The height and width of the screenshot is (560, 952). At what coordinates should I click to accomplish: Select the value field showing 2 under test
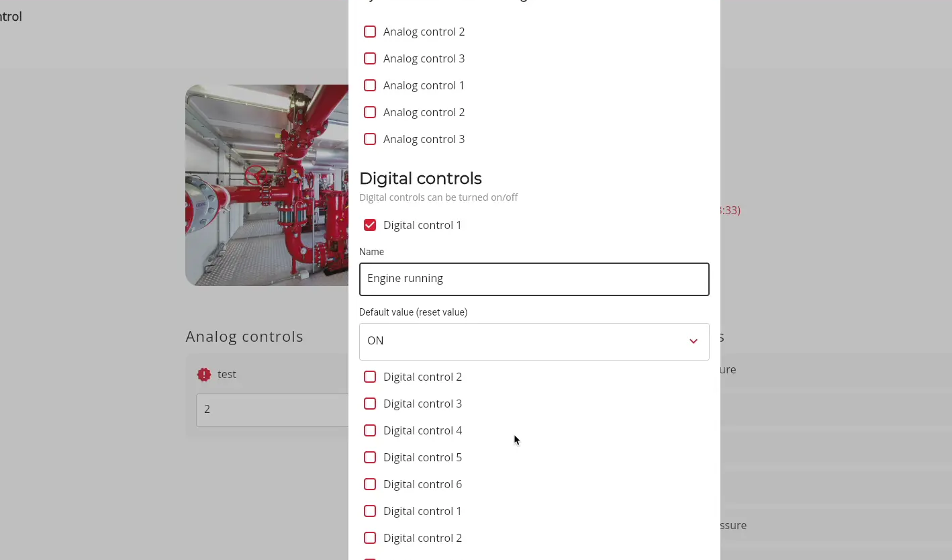[x=272, y=410]
